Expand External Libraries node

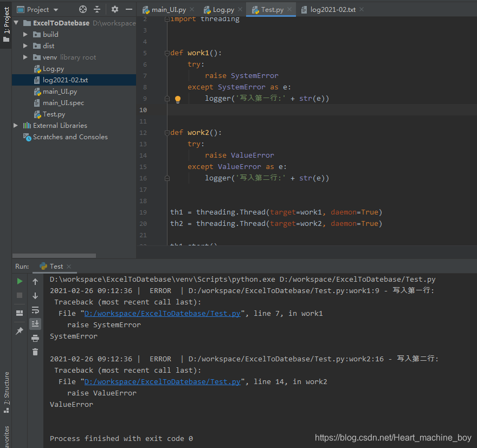pyautogui.click(x=16, y=126)
